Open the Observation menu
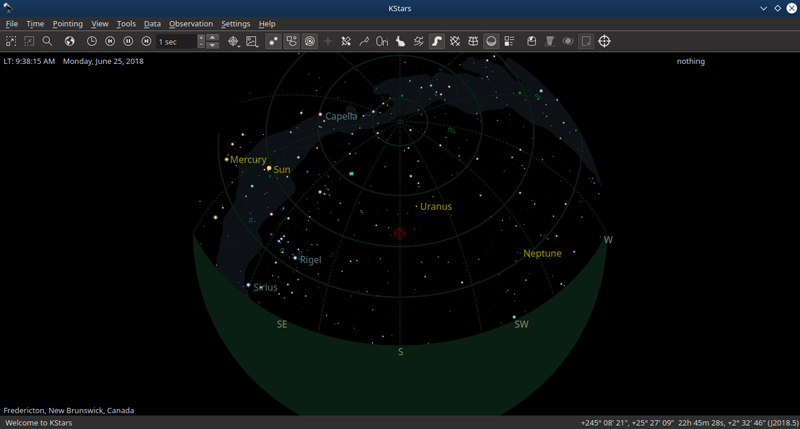800x429 pixels. 190,23
